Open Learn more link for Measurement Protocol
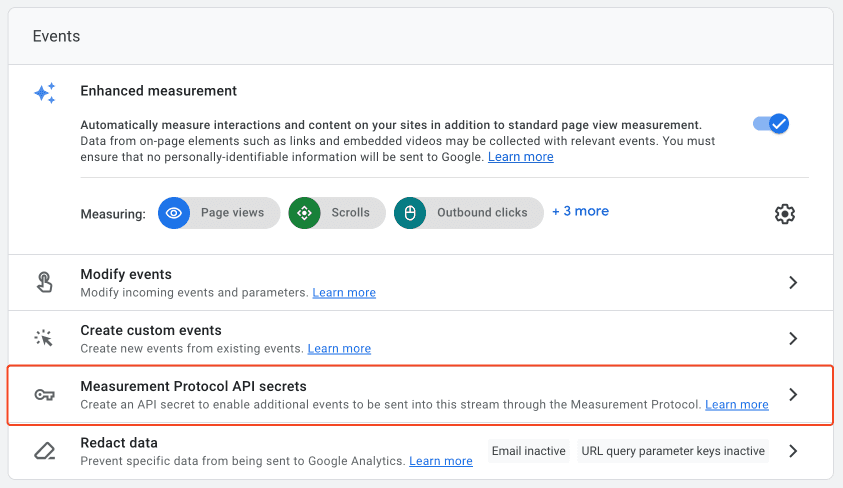The image size is (843, 488). pyautogui.click(x=737, y=405)
